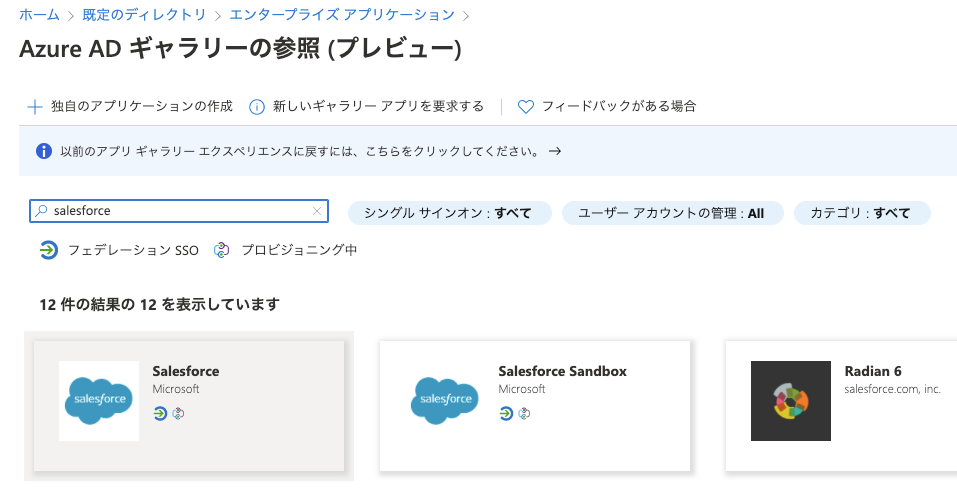Open the single sign-on filter dropdown
The image size is (957, 488).
point(448,213)
